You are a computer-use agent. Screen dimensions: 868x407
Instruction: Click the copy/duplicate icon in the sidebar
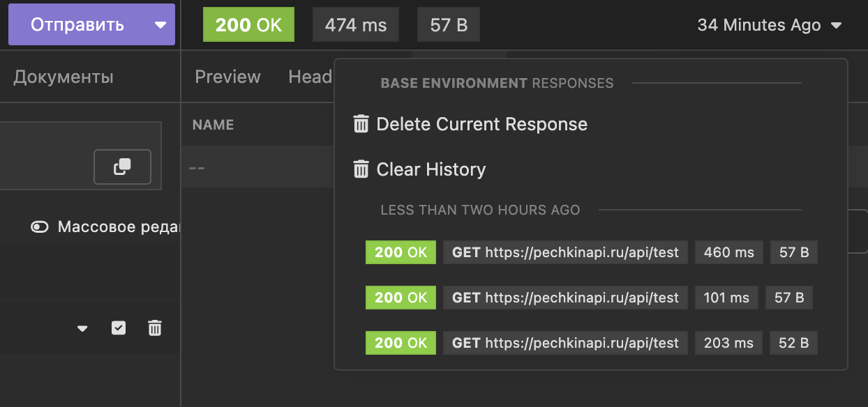click(122, 167)
